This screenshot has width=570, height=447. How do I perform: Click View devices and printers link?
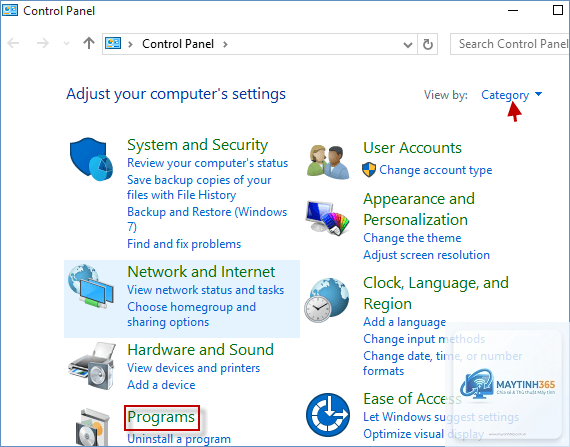coord(193,368)
